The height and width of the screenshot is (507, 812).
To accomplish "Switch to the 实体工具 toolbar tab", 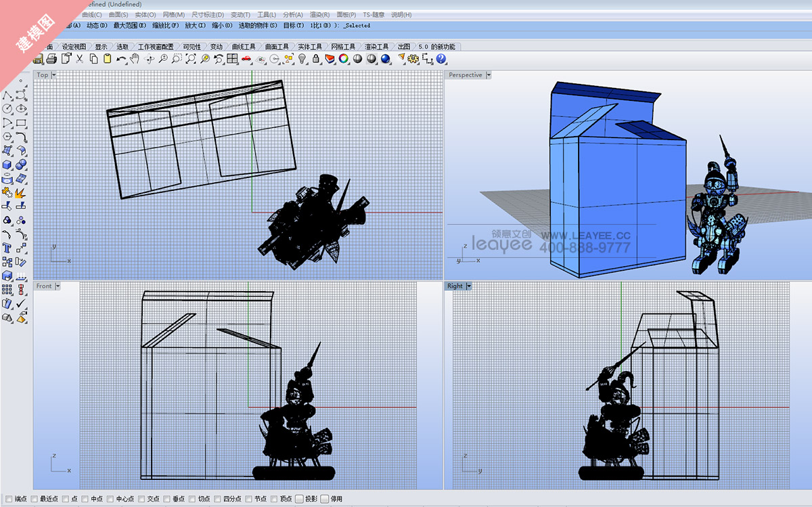I will (310, 47).
